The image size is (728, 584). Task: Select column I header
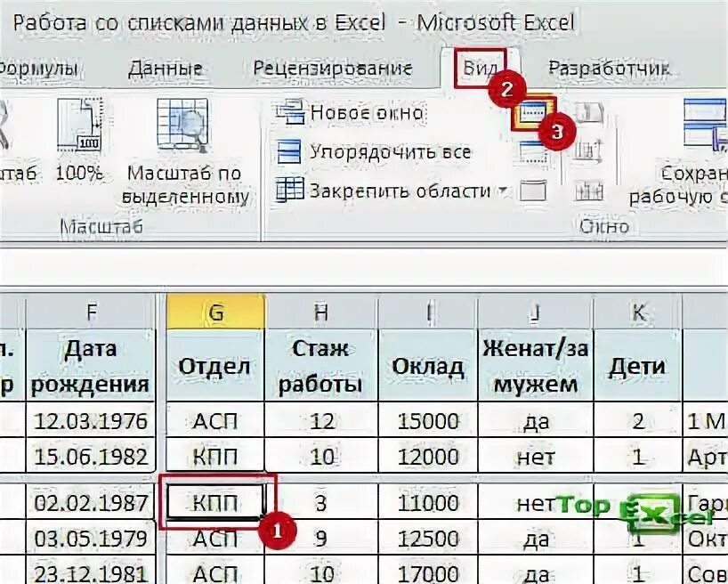(428, 312)
